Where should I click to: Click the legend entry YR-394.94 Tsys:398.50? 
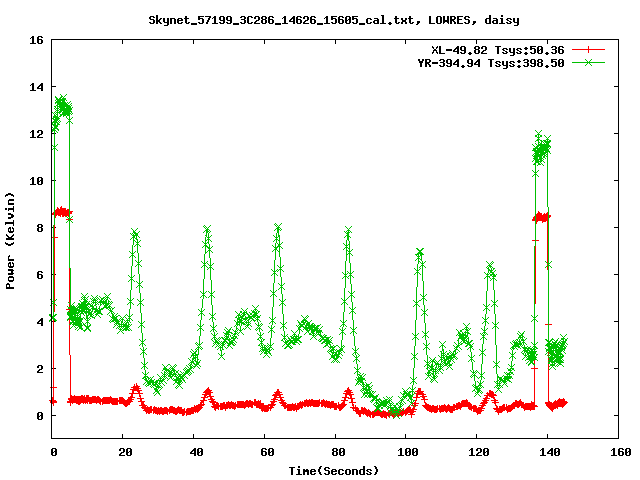pyautogui.click(x=491, y=63)
